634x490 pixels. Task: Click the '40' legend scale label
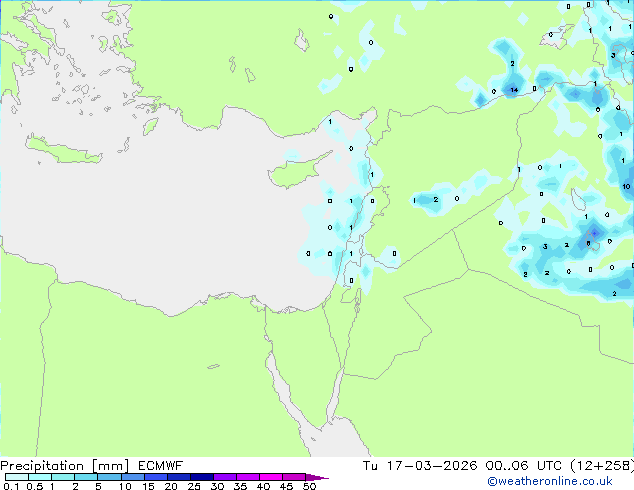(x=263, y=486)
